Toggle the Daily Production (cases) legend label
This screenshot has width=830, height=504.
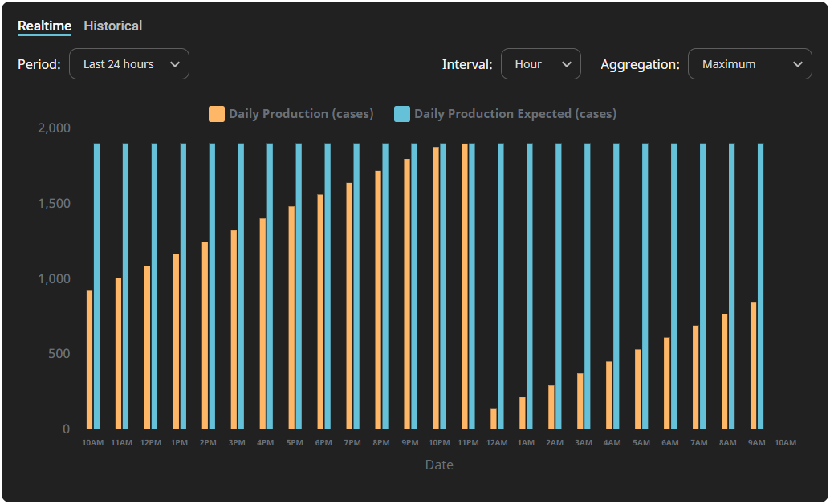click(301, 114)
